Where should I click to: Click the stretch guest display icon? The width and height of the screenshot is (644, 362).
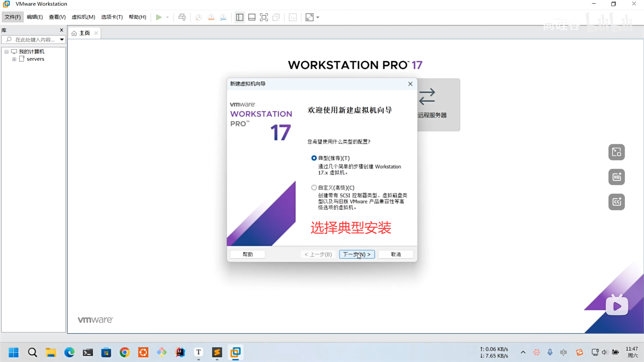pyautogui.click(x=309, y=17)
